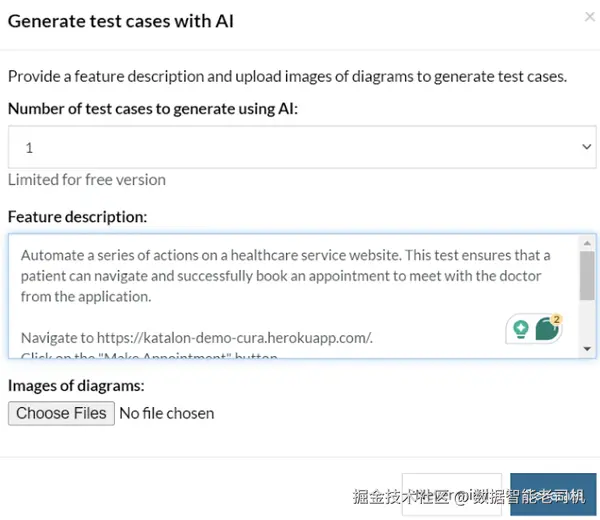600x520 pixels.
Task: Click the green writing-assistant badge showing 2
Action: point(547,328)
